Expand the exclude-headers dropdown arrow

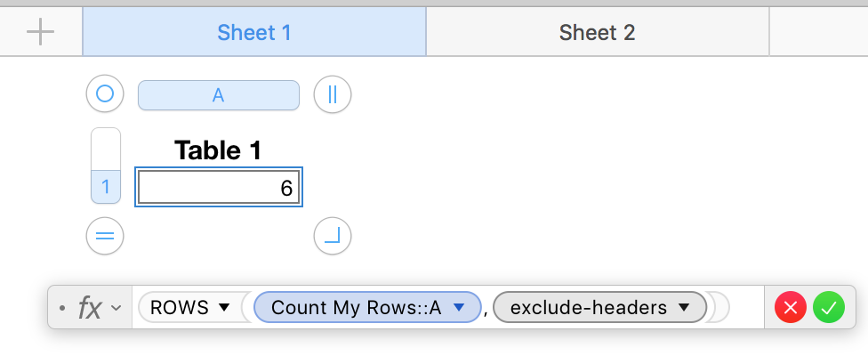(684, 308)
